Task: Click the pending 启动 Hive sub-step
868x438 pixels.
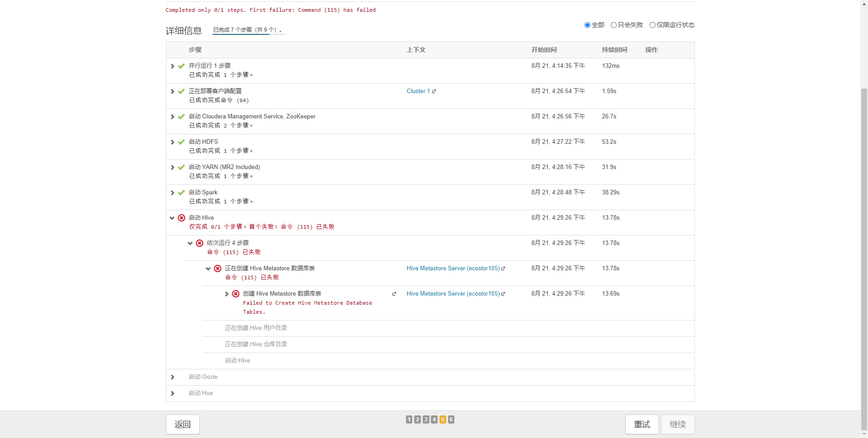Action: (237, 360)
